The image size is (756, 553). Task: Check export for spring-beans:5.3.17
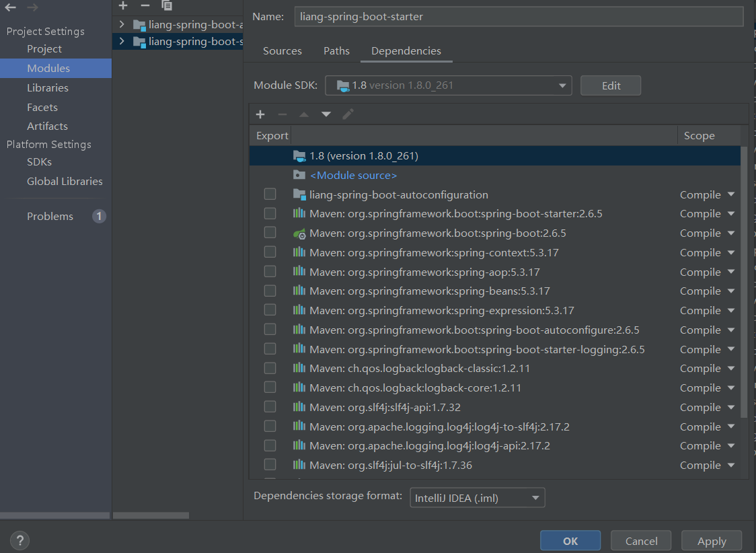click(x=270, y=291)
